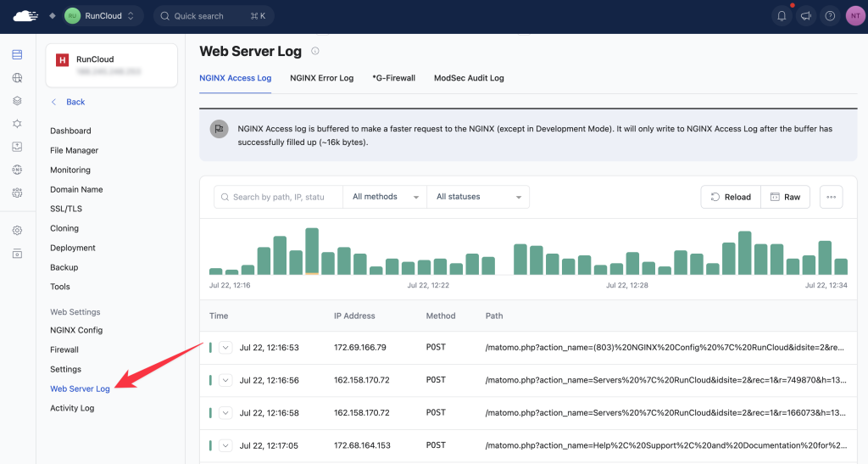Open Deployment menu item
Viewport: 868px width, 464px height.
tap(73, 248)
